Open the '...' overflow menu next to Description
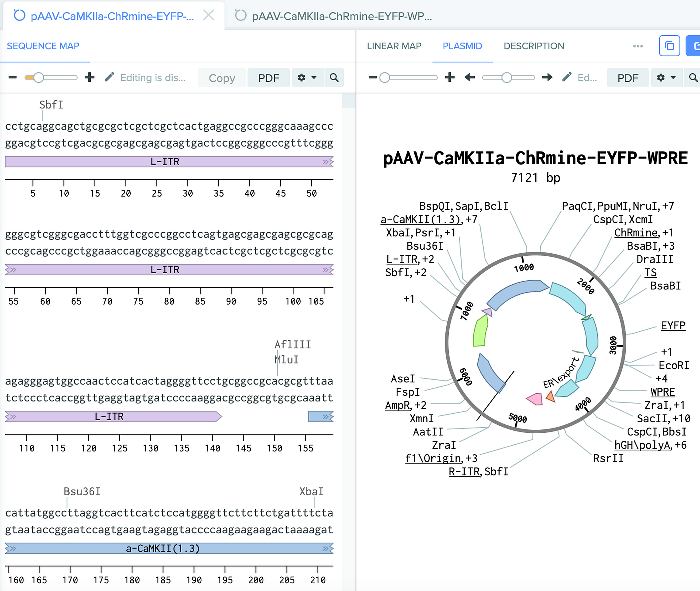This screenshot has width=700, height=591. [x=638, y=46]
